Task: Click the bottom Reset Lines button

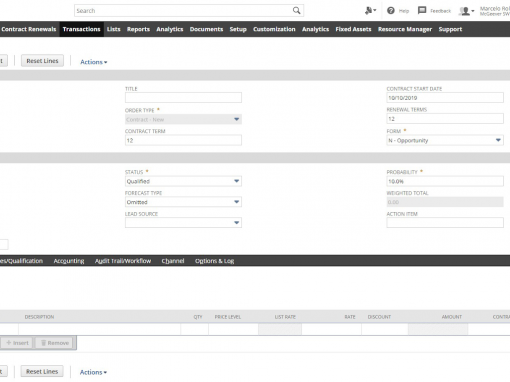Action: tap(42, 371)
